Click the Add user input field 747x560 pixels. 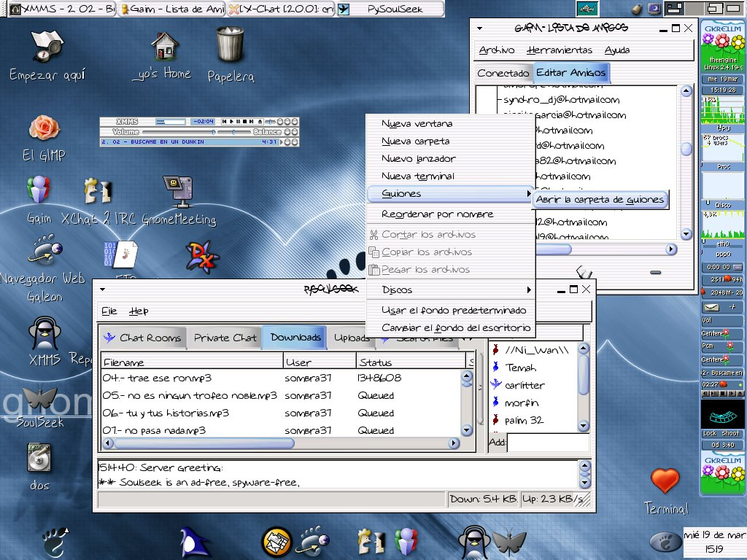coord(548,443)
